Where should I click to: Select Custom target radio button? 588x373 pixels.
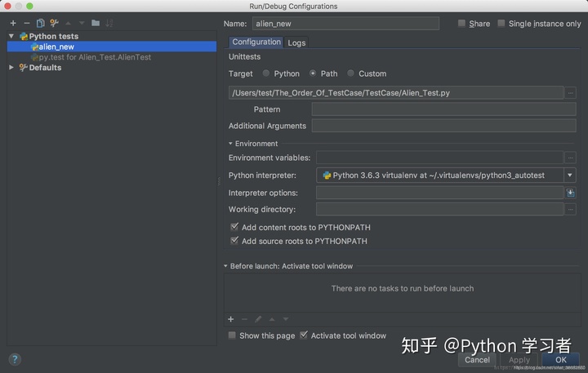tap(350, 73)
